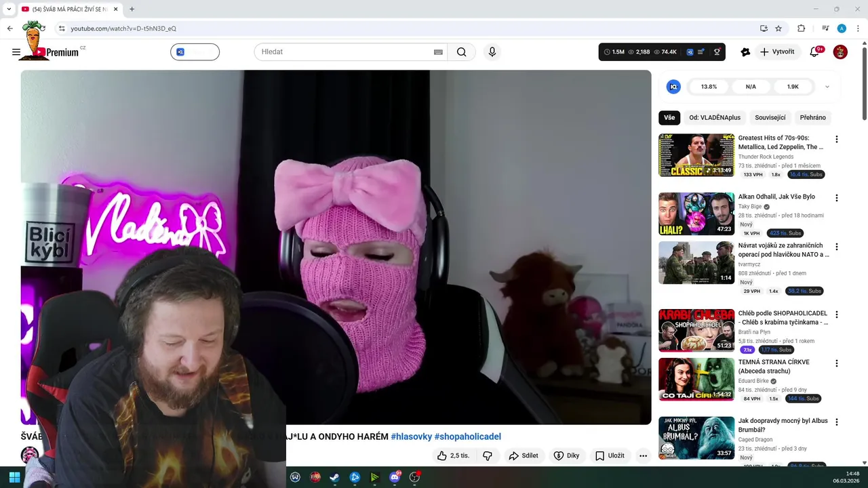Viewport: 868px width, 488px height.
Task: Open Discord from the taskbar
Action: pyautogui.click(x=395, y=477)
